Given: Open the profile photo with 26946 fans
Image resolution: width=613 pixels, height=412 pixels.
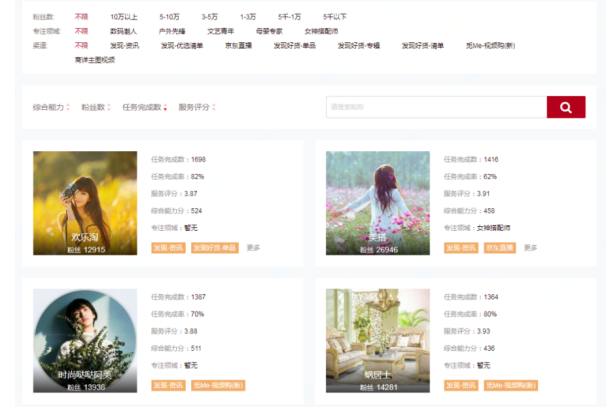Looking at the screenshot, I should point(378,203).
